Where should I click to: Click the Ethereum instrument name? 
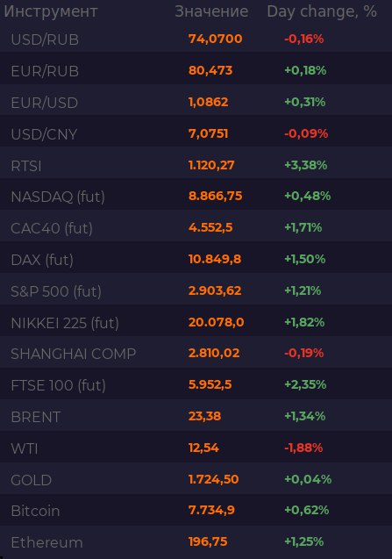46,542
